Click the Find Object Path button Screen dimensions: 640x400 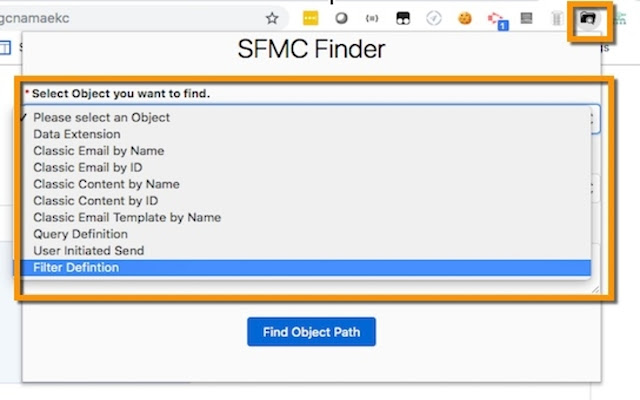[x=311, y=332]
